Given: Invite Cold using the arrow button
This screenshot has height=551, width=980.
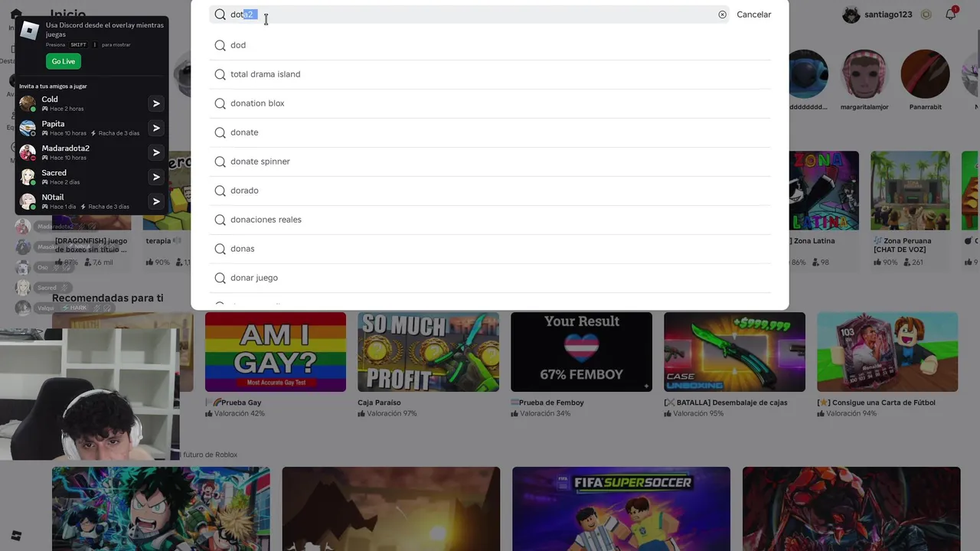Looking at the screenshot, I should pos(155,103).
